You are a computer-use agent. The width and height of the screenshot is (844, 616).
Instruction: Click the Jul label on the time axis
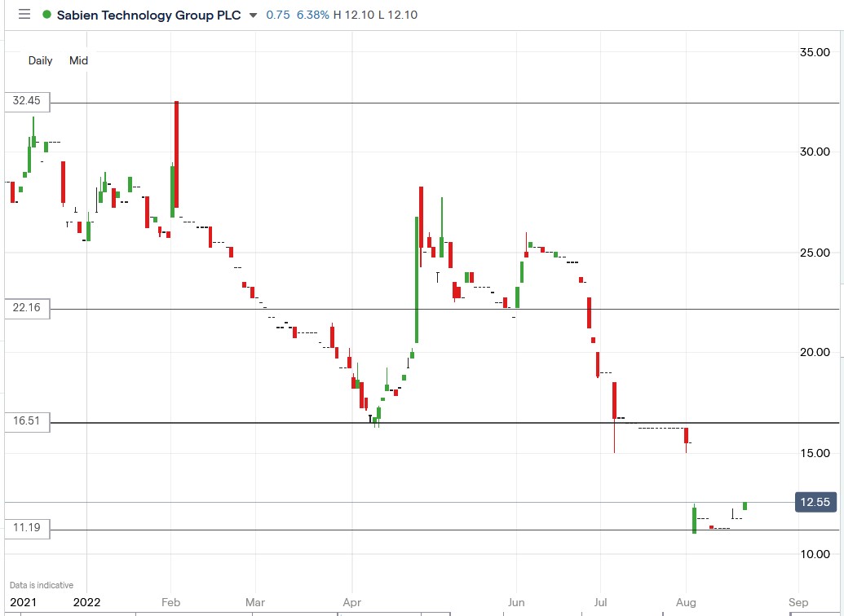[601, 602]
